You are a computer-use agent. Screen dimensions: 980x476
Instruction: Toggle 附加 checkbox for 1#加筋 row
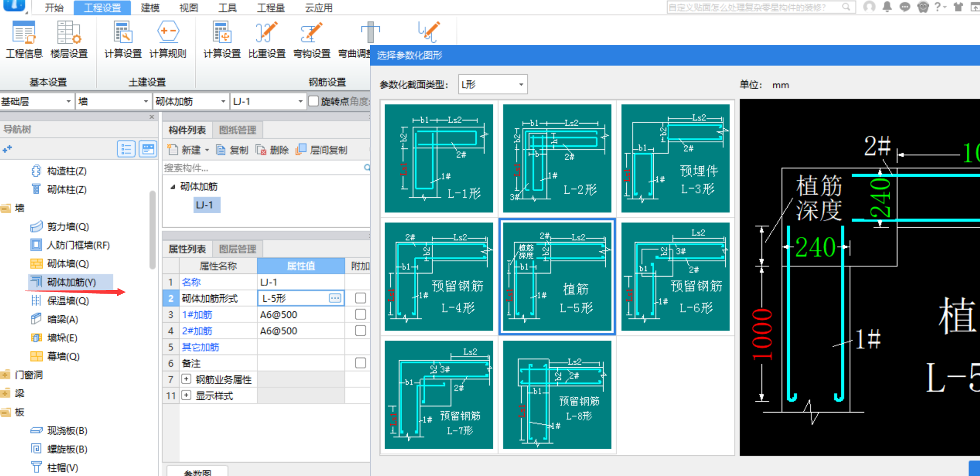(x=360, y=314)
